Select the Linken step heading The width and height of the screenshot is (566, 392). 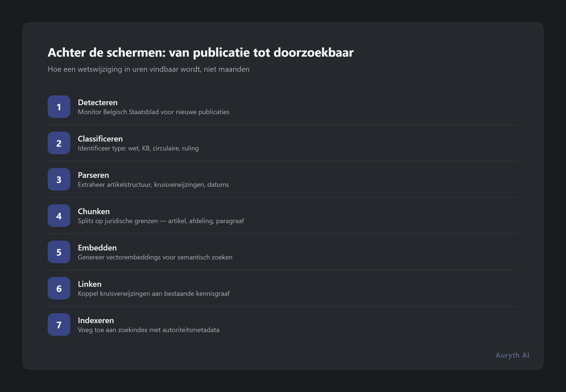[90, 284]
